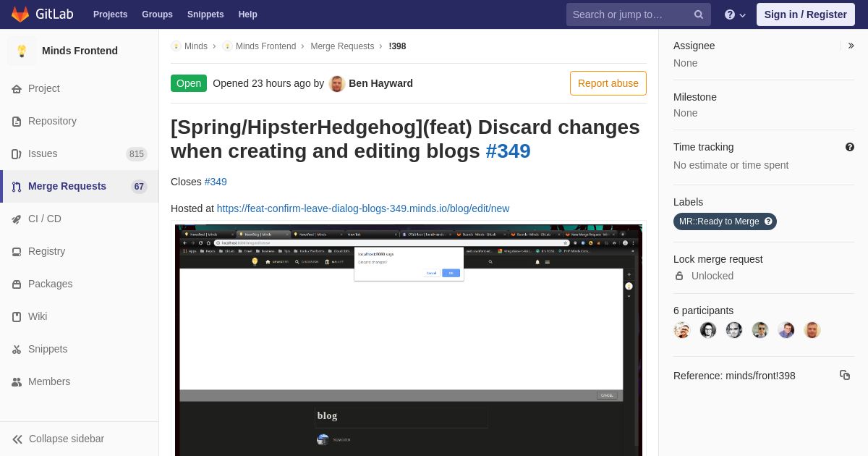The image size is (868, 456).
Task: Click the Collapse sidebar double-chevron icon
Action: (17, 439)
